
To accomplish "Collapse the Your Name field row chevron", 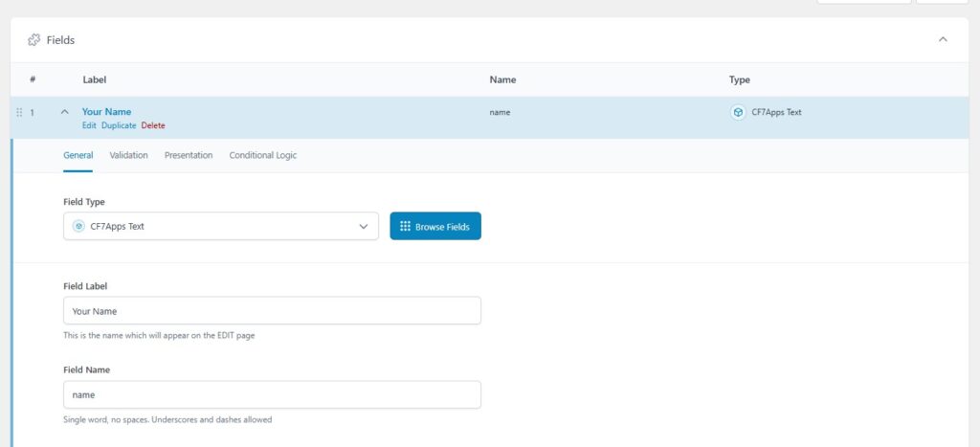I will coord(64,112).
